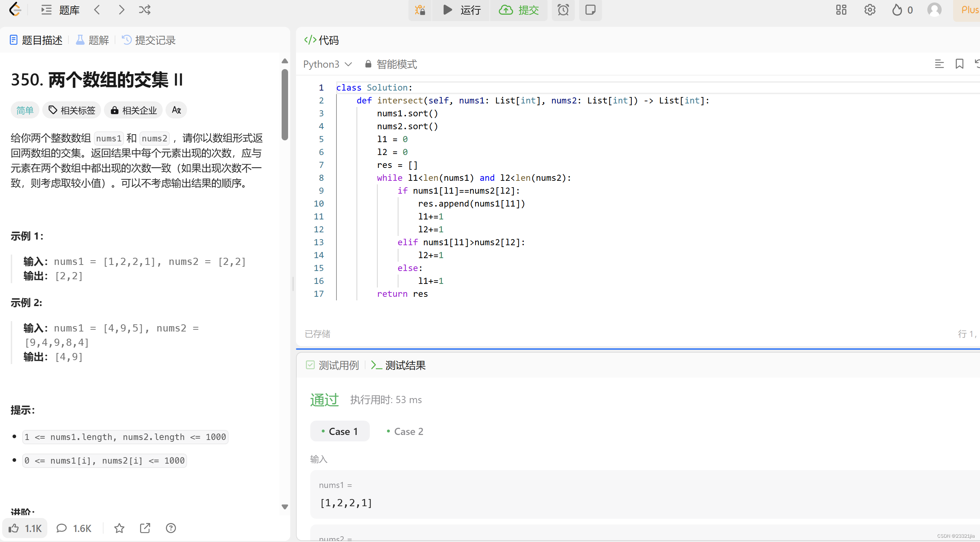
Task: Share problem external link icon
Action: click(145, 528)
